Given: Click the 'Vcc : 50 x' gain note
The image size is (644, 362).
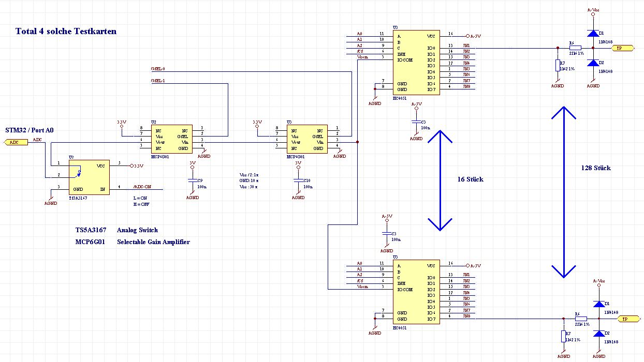Looking at the screenshot, I should click(248, 187).
